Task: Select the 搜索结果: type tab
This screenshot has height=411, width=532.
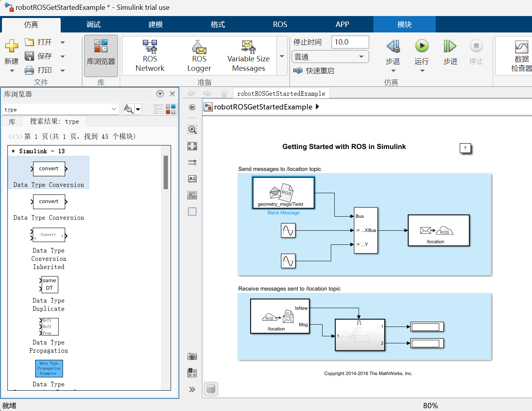Action: click(54, 122)
